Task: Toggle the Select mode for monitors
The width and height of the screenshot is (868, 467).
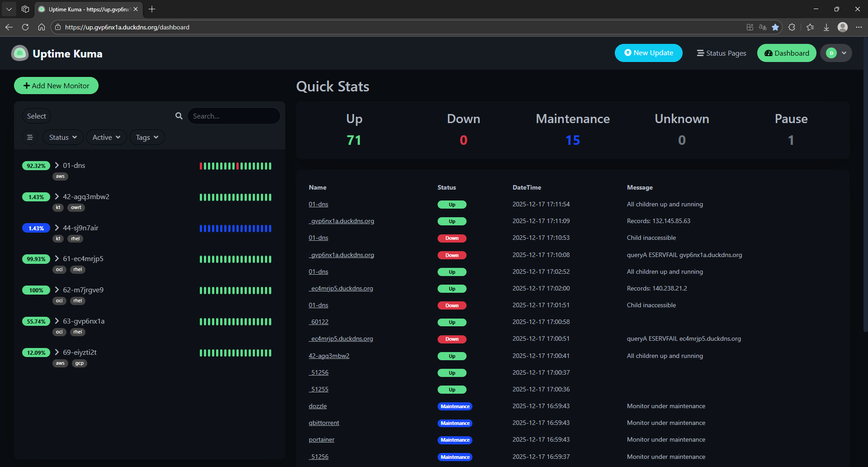Action: [36, 116]
